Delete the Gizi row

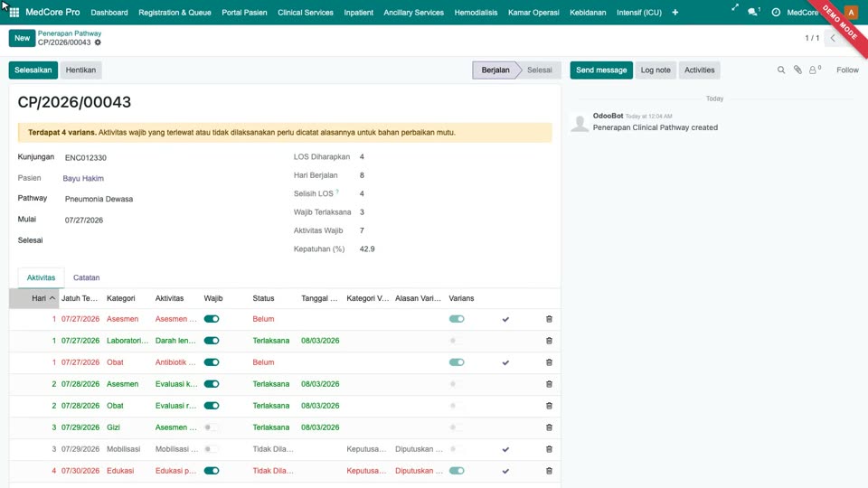point(549,427)
